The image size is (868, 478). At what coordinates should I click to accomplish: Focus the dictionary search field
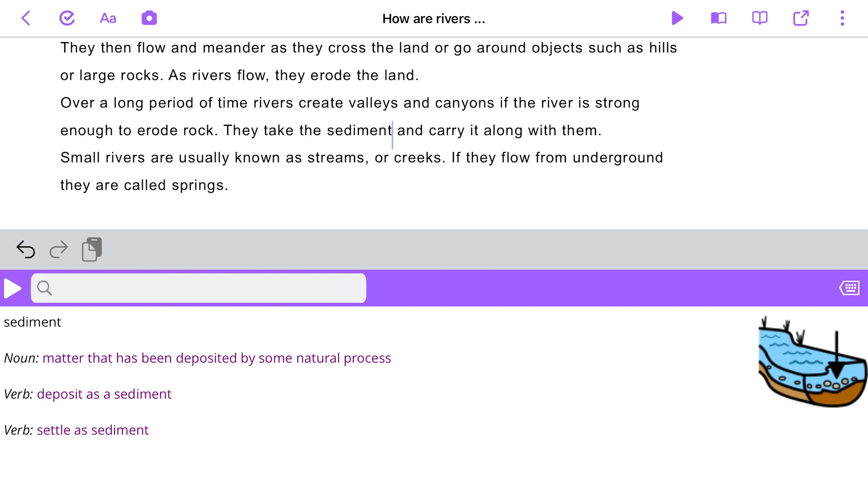[198, 288]
